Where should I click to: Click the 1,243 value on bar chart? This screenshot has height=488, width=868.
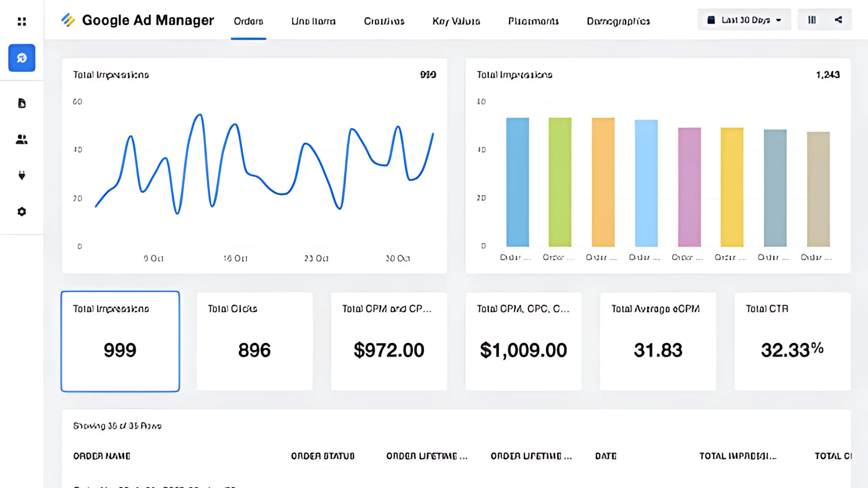[828, 75]
